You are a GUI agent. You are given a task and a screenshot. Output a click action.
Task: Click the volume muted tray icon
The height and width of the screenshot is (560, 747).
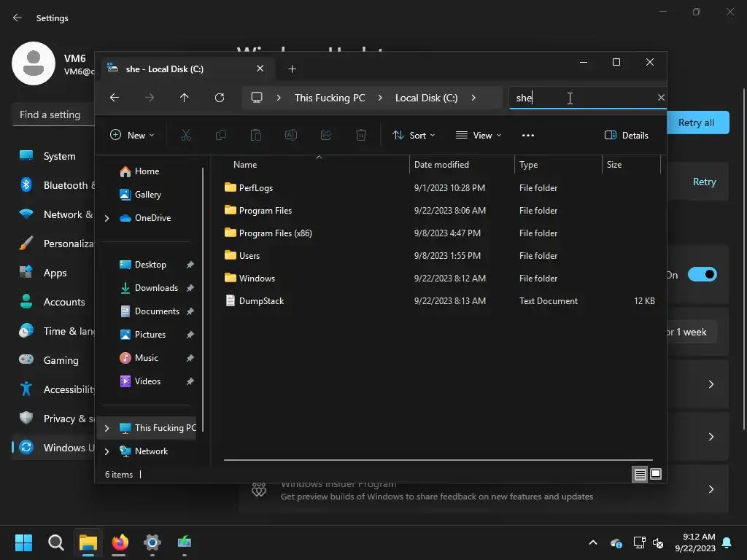pyautogui.click(x=658, y=542)
